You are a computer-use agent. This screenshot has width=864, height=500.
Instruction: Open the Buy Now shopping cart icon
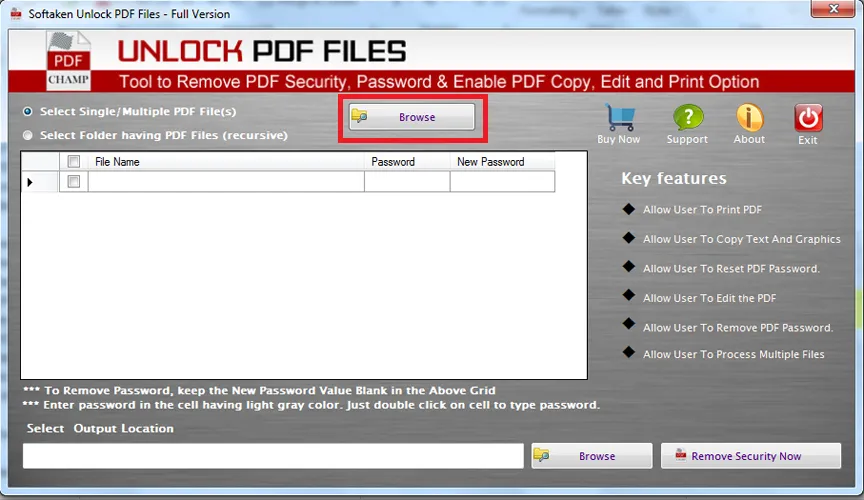coord(620,117)
